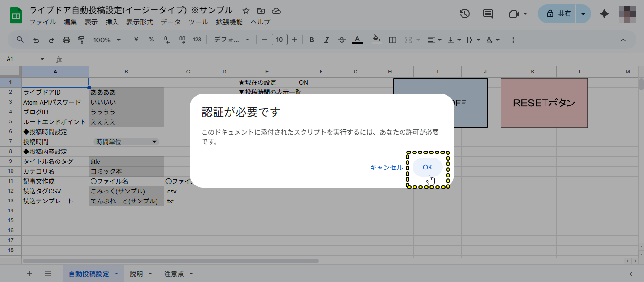Open the 編集 menu
The image size is (644, 282).
coord(70,22)
